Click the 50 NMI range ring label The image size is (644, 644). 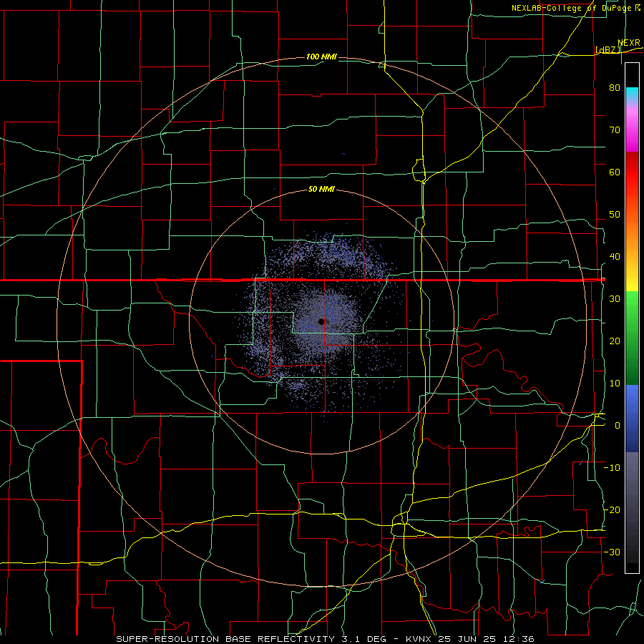coord(321,190)
